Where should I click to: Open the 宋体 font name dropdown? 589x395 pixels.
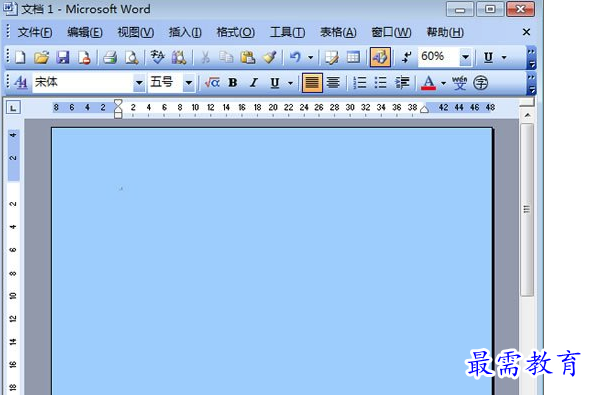coord(139,82)
